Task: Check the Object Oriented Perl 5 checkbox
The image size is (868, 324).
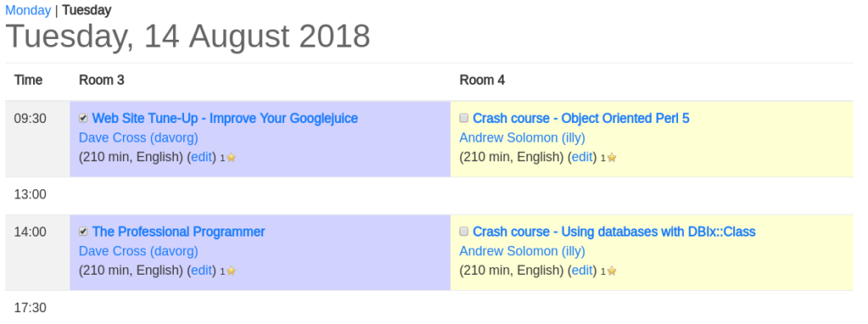Action: click(464, 118)
